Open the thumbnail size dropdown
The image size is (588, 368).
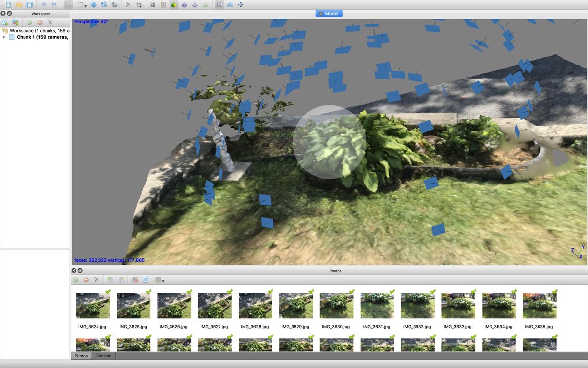tap(163, 280)
